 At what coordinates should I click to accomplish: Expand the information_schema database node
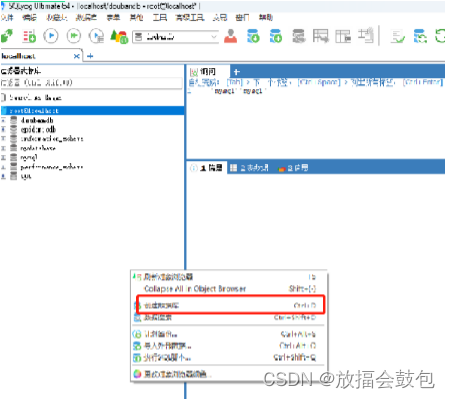click(3, 139)
